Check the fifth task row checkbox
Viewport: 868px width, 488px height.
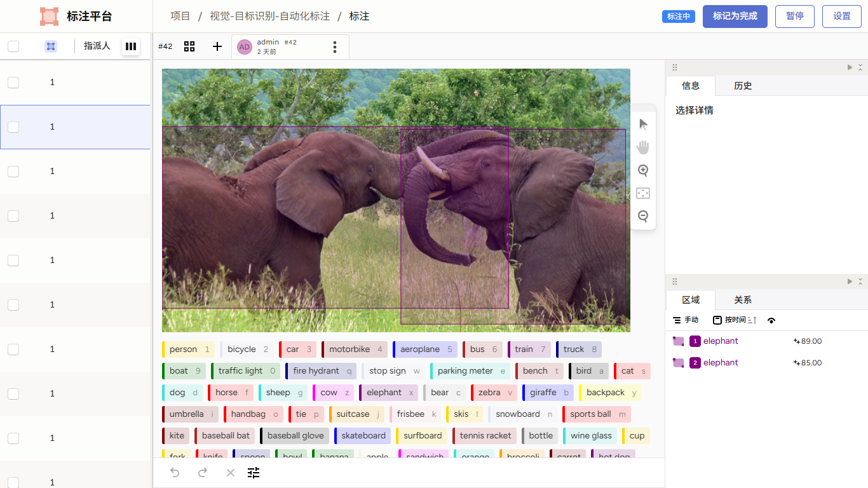13,261
